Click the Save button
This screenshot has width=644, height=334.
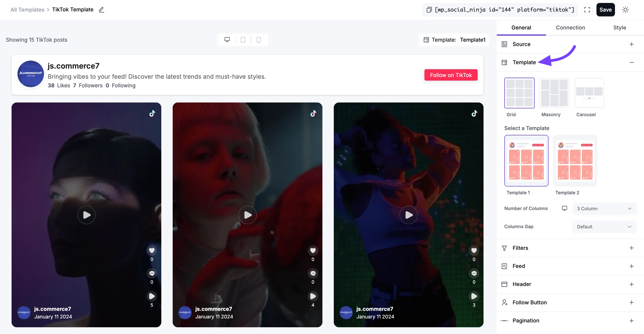coord(605,10)
